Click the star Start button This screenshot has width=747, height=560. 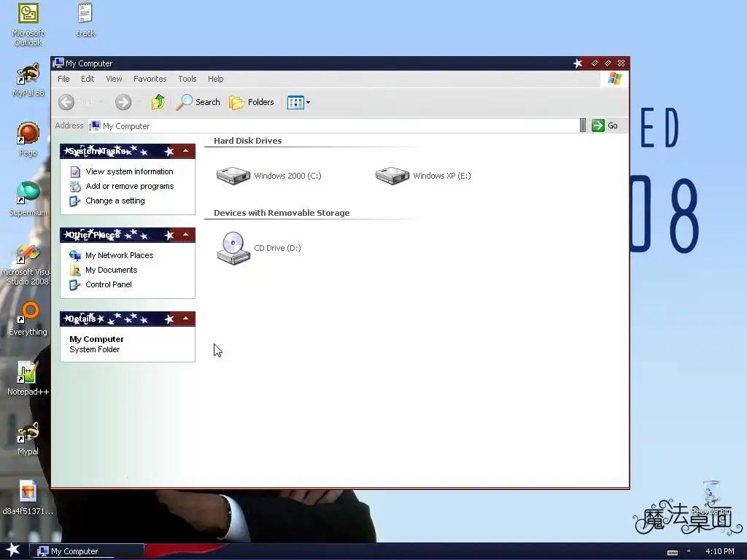point(12,551)
